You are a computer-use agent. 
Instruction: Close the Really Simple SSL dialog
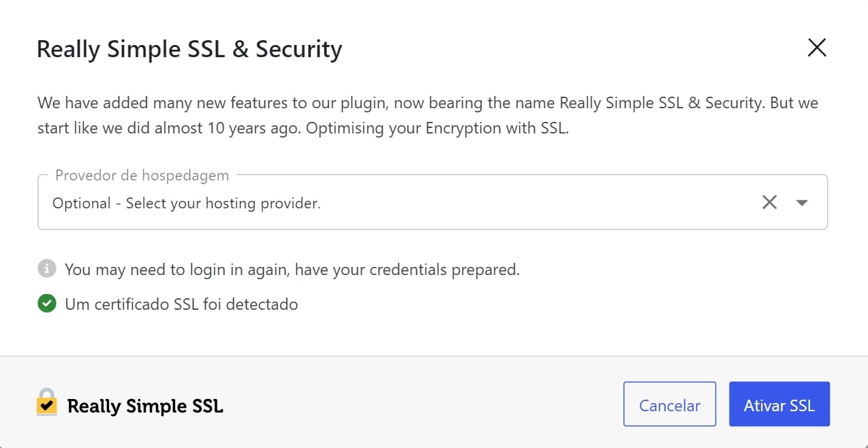(816, 48)
